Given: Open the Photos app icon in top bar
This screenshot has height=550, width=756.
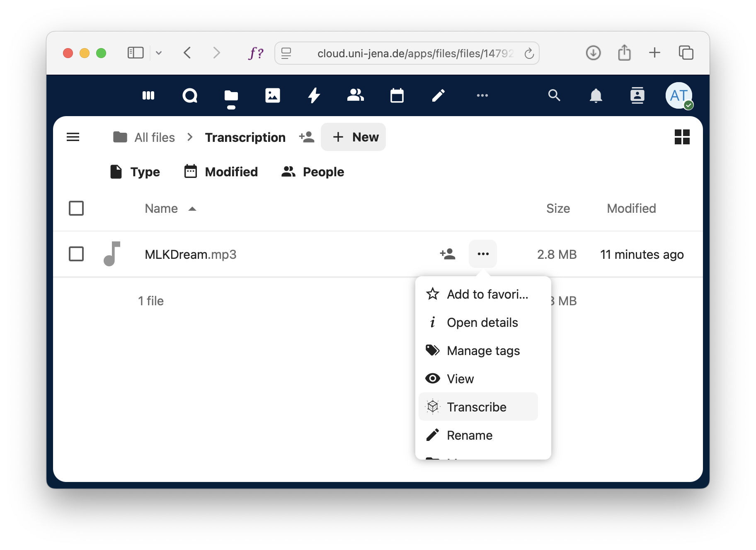Looking at the screenshot, I should tap(272, 95).
